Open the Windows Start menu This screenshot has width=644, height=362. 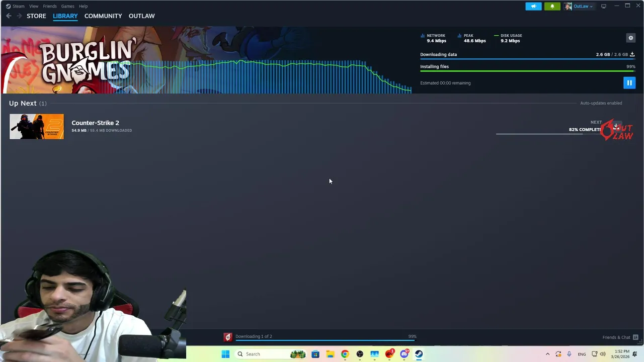[x=225, y=354]
